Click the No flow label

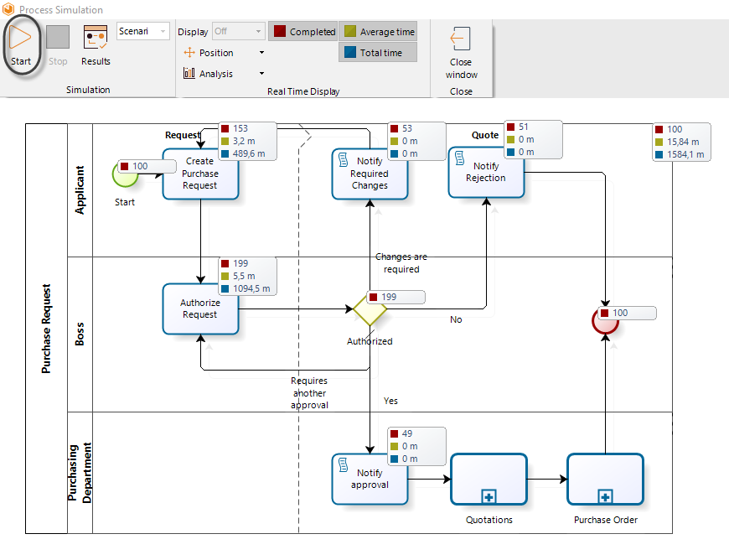456,319
